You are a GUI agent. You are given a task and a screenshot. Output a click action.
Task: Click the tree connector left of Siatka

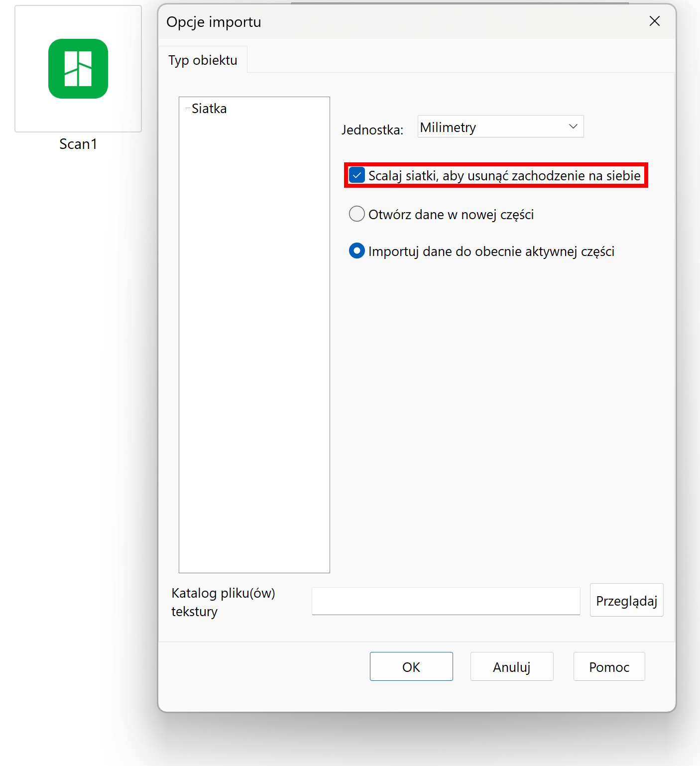pos(188,108)
